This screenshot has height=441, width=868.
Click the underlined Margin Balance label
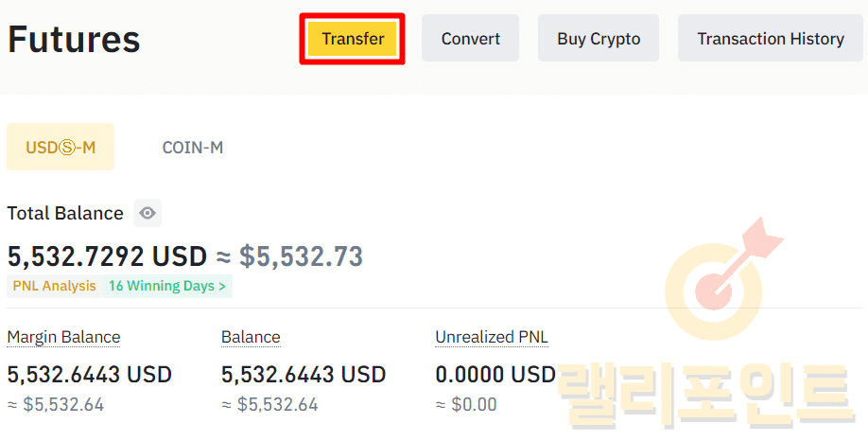[63, 337]
